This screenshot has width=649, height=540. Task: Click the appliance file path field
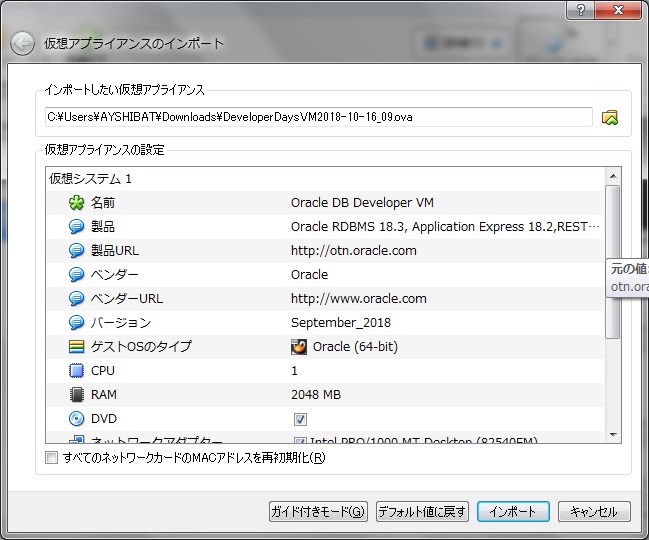319,118
